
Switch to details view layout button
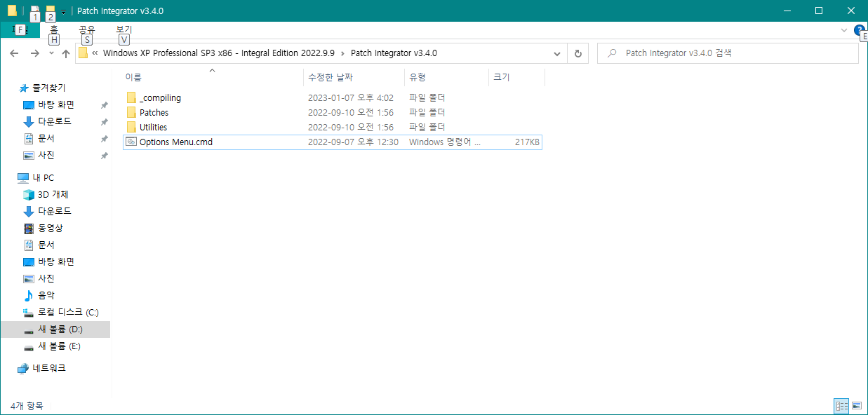click(x=841, y=406)
